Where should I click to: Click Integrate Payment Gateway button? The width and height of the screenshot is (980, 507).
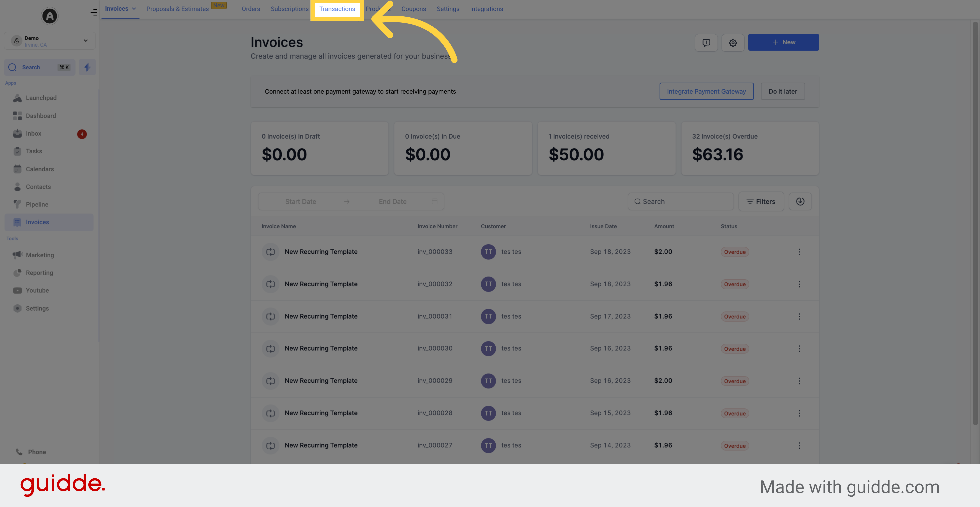[x=706, y=91]
